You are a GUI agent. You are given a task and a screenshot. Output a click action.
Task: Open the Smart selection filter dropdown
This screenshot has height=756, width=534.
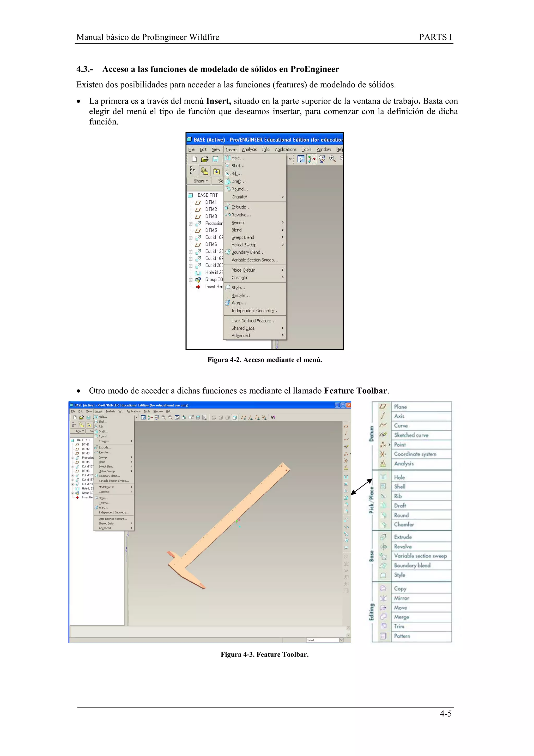pos(341,640)
